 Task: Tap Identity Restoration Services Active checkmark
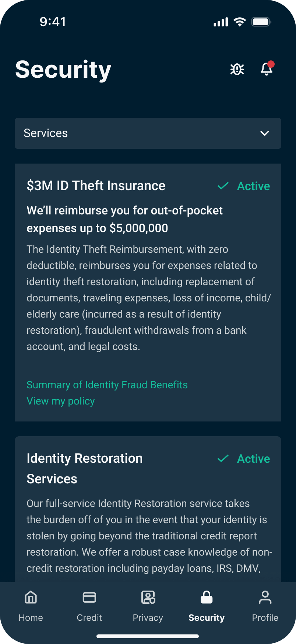(223, 459)
